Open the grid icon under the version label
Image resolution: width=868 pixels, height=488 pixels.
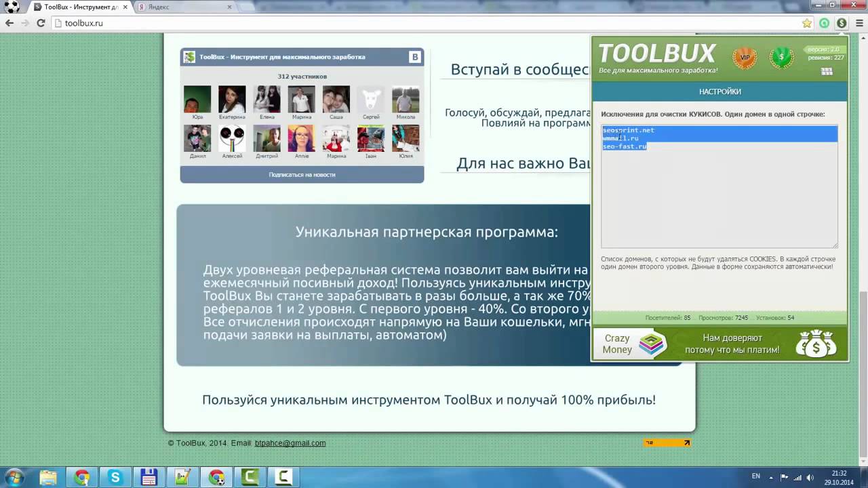tap(826, 71)
